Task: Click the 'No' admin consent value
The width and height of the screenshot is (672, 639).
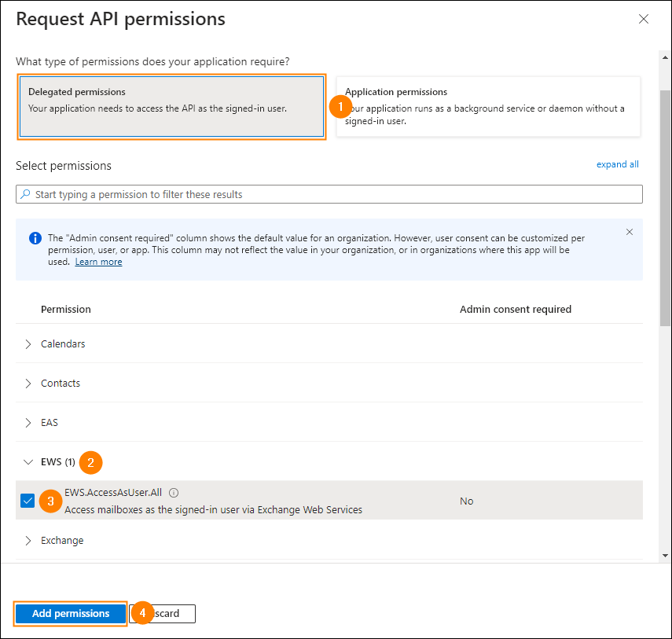Action: pos(466,501)
